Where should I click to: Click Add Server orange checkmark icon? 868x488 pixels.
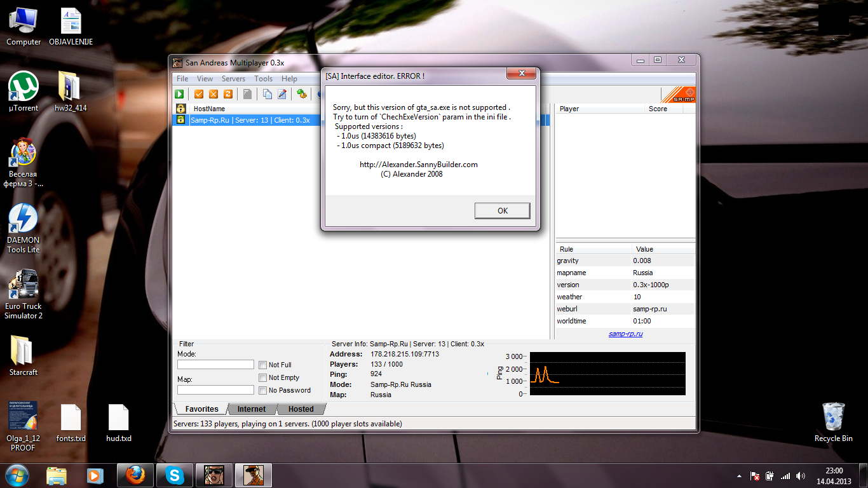point(198,94)
